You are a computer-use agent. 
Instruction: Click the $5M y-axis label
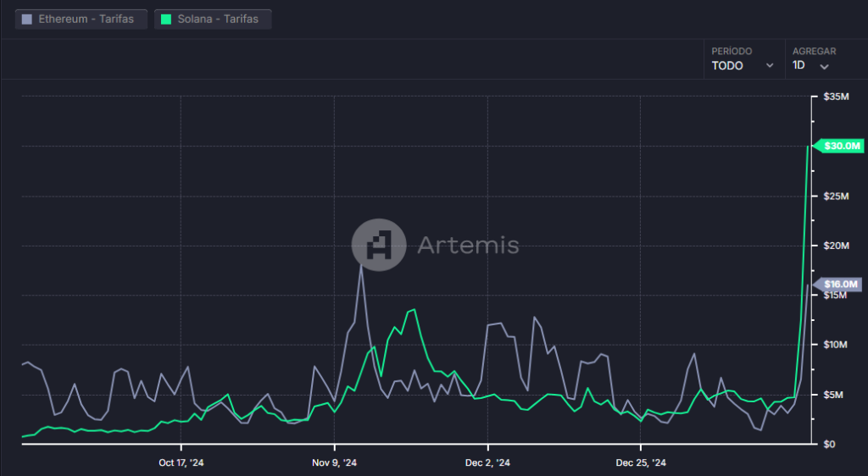point(833,395)
